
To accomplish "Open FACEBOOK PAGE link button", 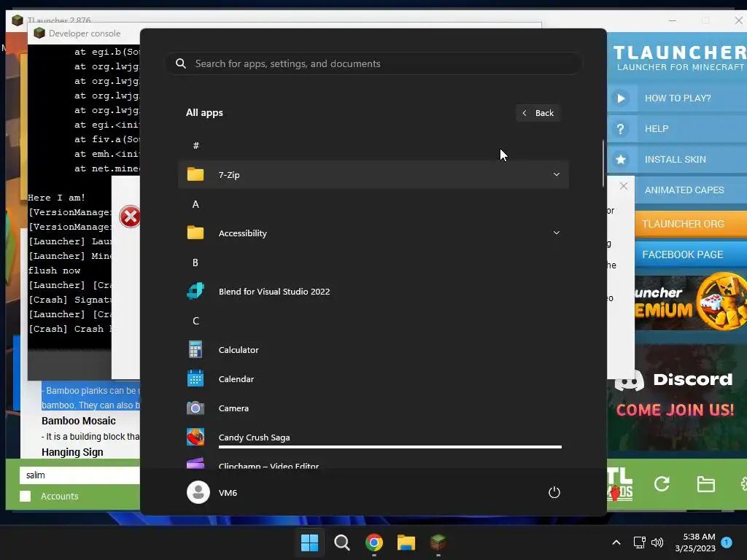I will [691, 254].
